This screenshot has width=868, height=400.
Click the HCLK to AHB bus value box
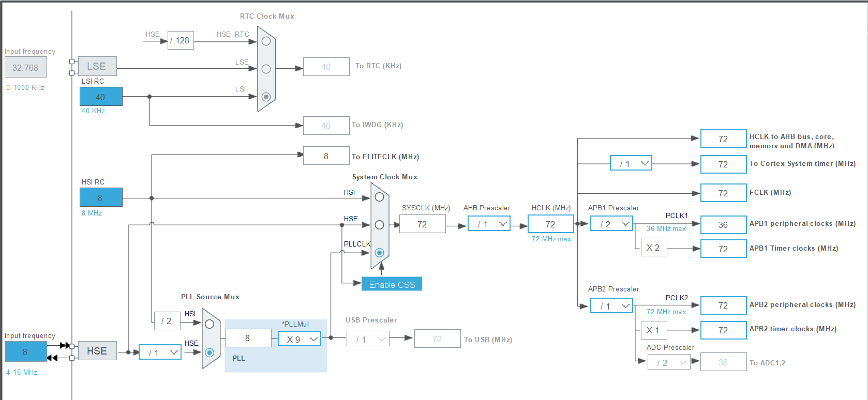[x=723, y=139]
